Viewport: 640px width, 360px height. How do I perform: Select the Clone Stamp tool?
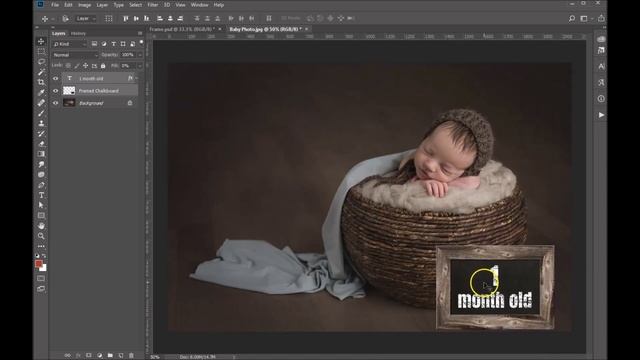[41, 123]
